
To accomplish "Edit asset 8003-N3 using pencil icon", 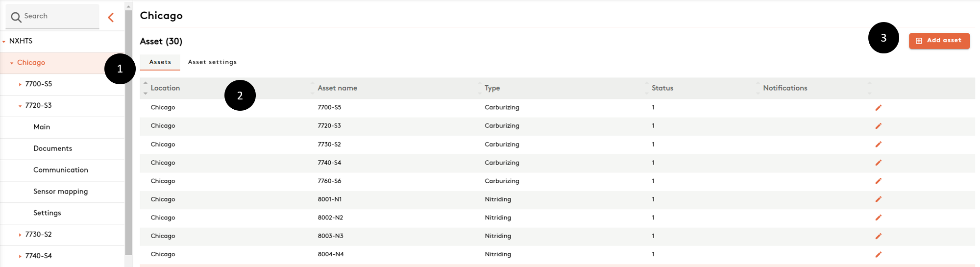I will (878, 236).
